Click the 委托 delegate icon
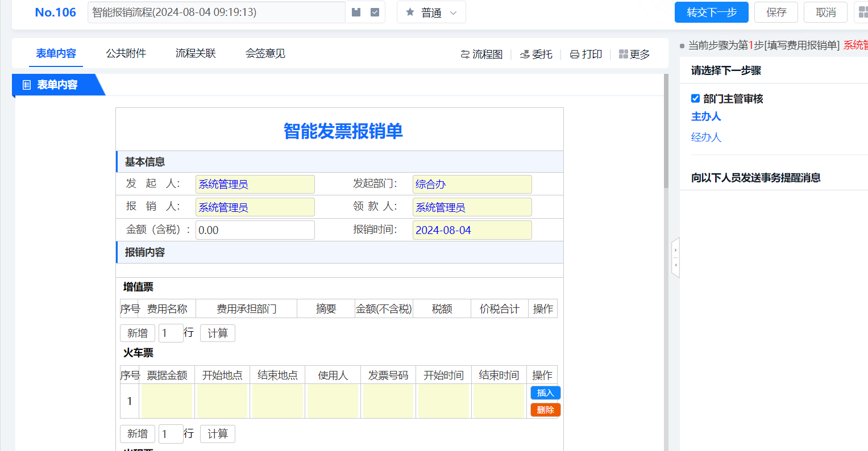The width and height of the screenshot is (868, 451). tap(525, 54)
